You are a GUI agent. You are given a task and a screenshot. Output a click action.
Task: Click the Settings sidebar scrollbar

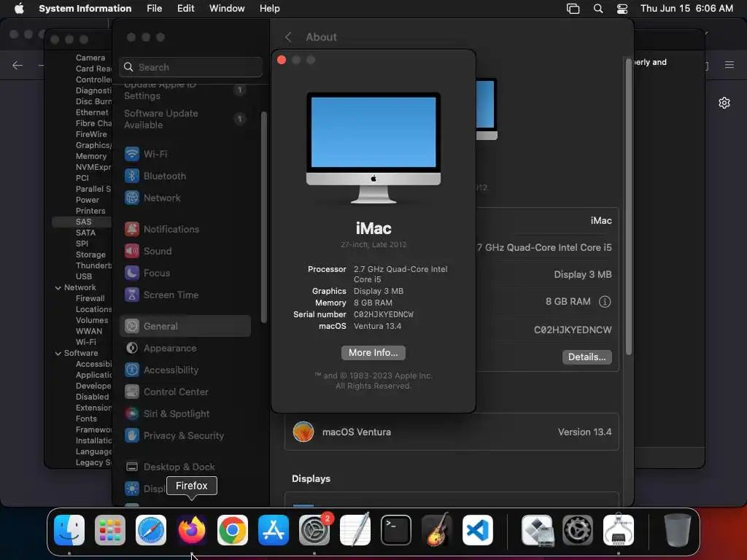264,217
